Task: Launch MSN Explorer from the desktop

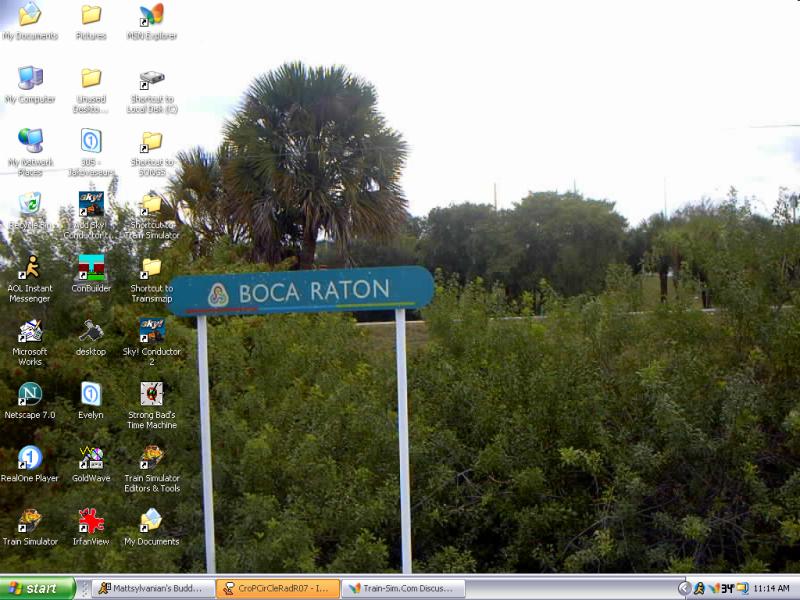Action: point(152,21)
